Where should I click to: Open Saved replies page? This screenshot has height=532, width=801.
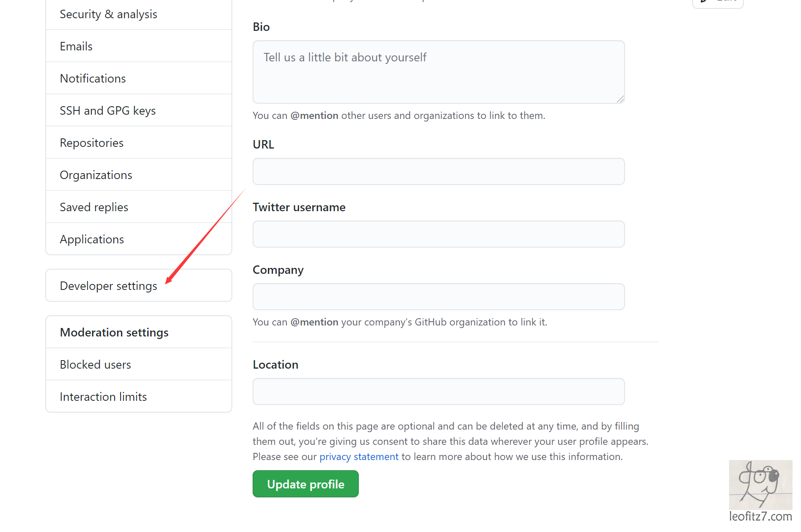(94, 207)
